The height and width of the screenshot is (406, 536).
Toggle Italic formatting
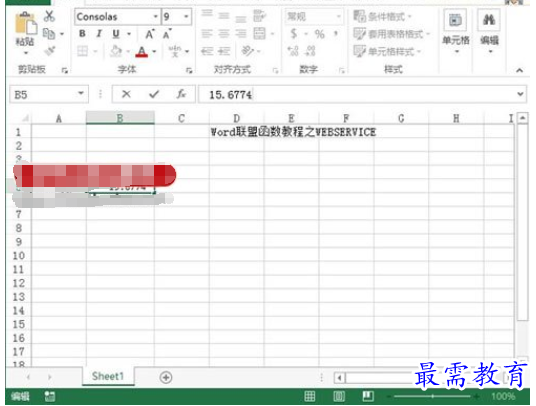99,33
